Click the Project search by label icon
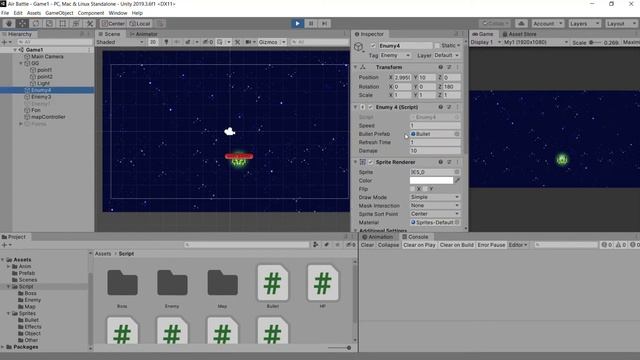 click(x=327, y=245)
